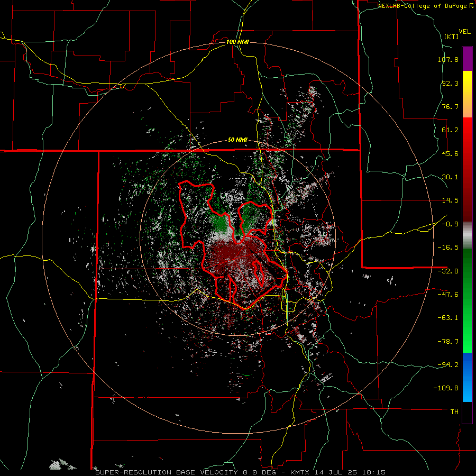Click the 76.7 velocity scale value
Image resolution: width=476 pixels, height=476 pixels.
click(x=450, y=106)
